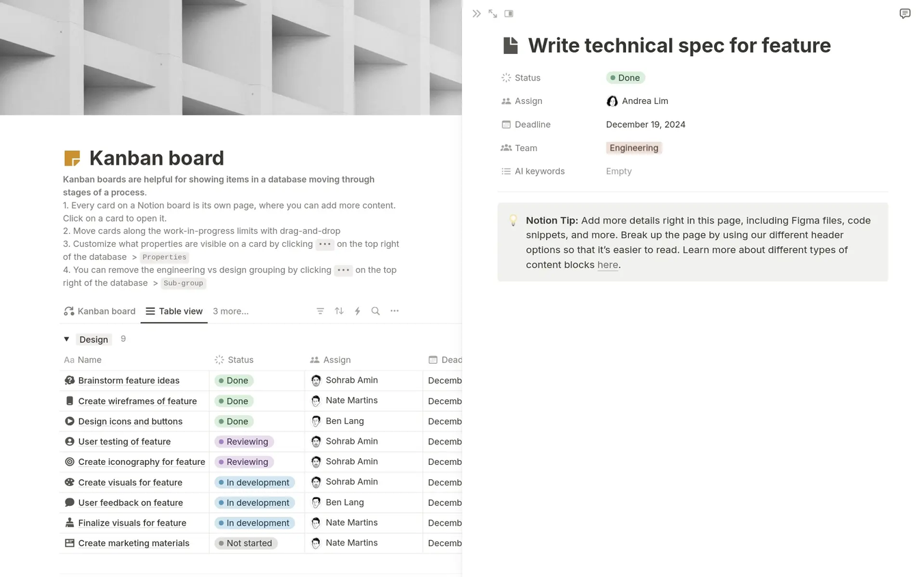Collapse the Design group
Screen dimensions: 924x577
coord(66,339)
